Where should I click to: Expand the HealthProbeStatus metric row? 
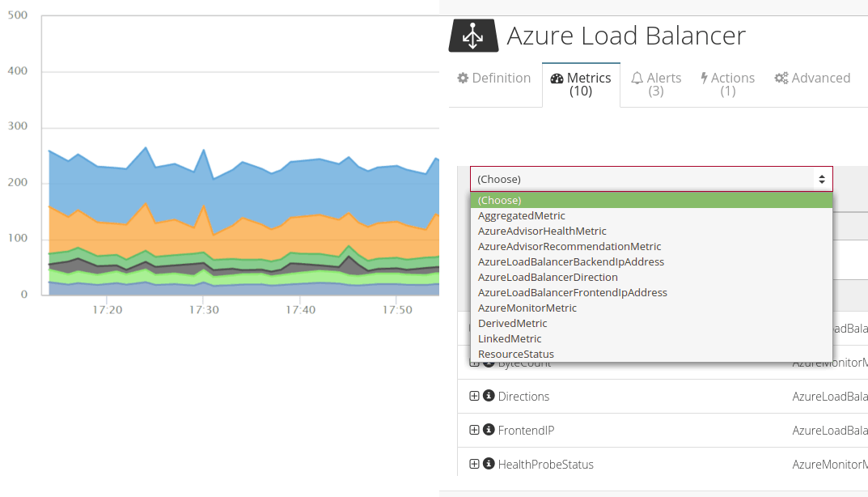tap(474, 464)
